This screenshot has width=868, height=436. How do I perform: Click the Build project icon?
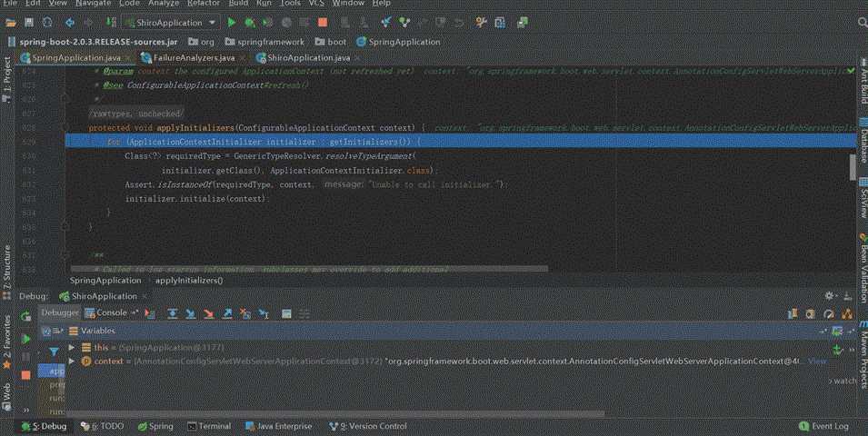pyautogui.click(x=111, y=23)
